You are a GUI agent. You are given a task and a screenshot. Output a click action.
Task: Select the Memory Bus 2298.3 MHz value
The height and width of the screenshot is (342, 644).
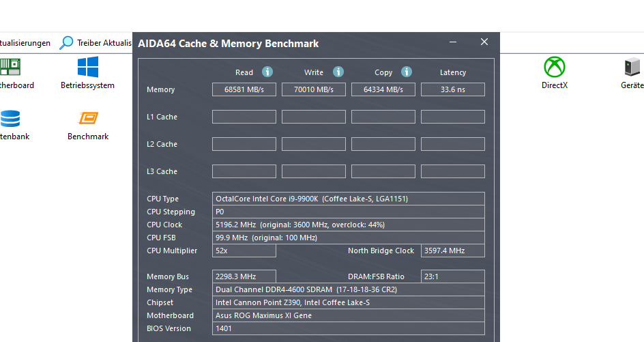(x=244, y=276)
